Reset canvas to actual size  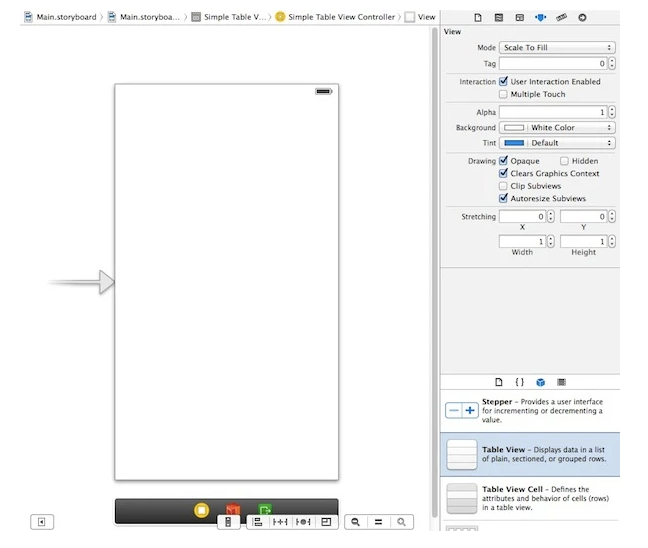(378, 522)
